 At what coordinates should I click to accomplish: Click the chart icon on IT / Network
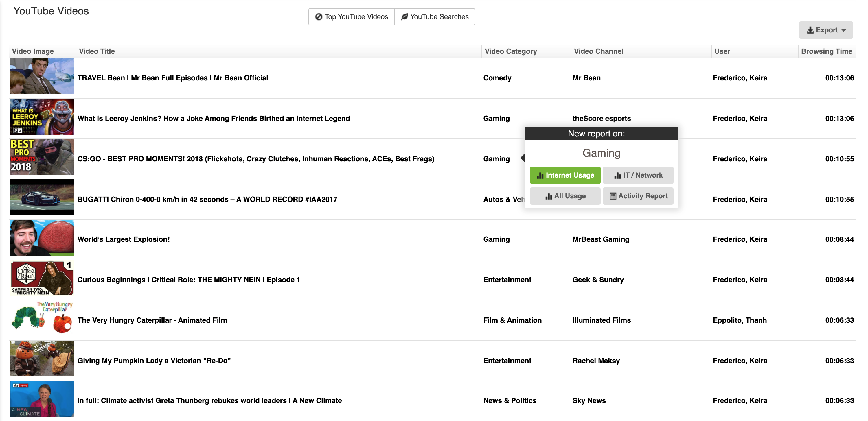pyautogui.click(x=618, y=175)
